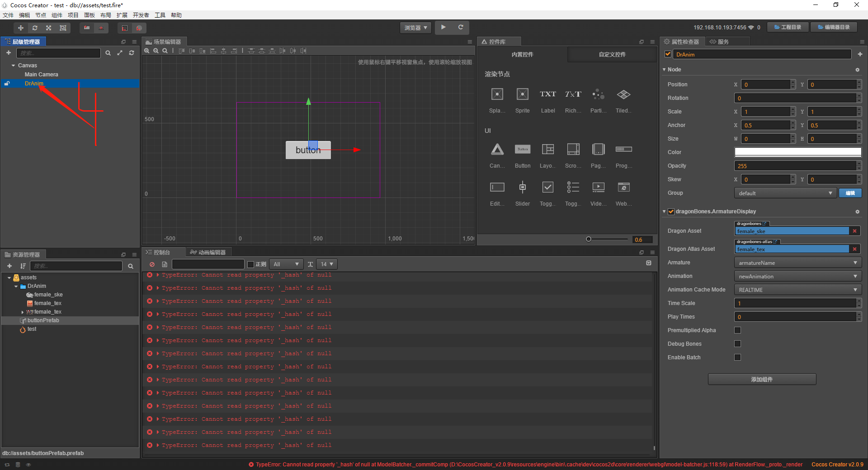
Task: Select the scale transform tool
Action: click(49, 28)
